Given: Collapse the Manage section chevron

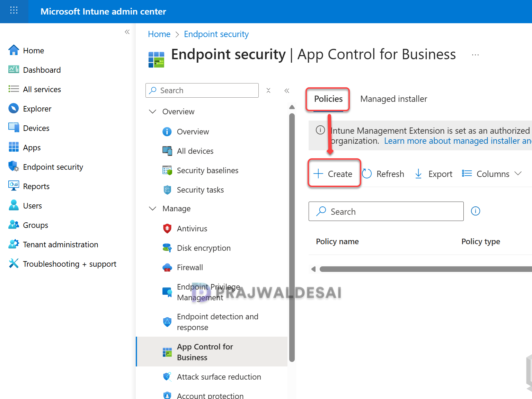Looking at the screenshot, I should pyautogui.click(x=152, y=209).
